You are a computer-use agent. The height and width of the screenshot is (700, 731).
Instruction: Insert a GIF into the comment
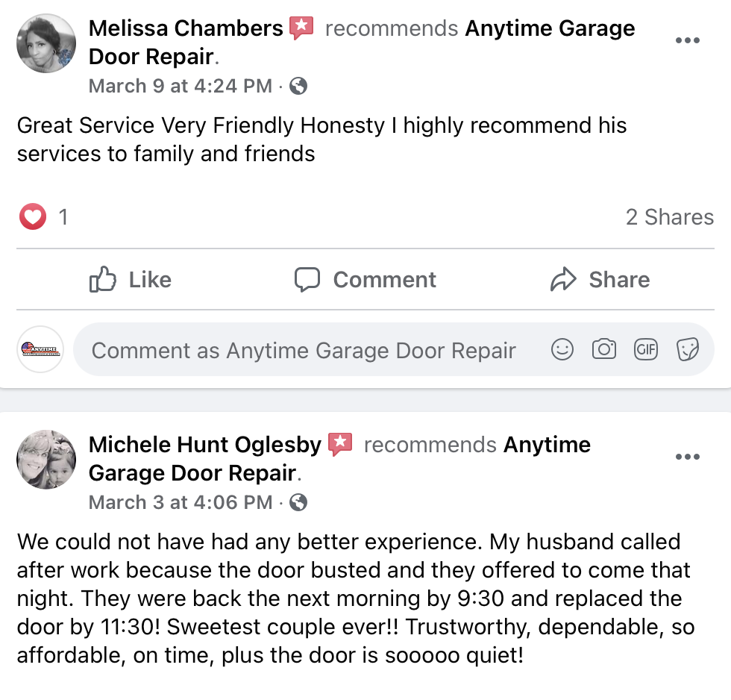[x=646, y=349]
